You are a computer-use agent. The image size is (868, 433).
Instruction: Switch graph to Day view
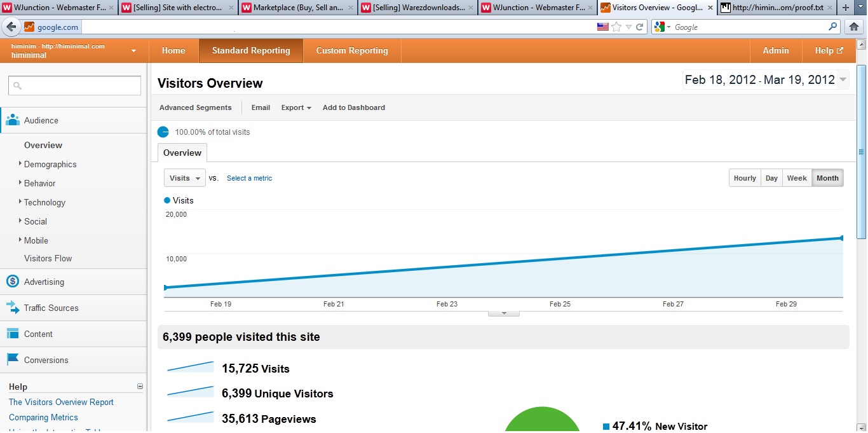coord(771,178)
